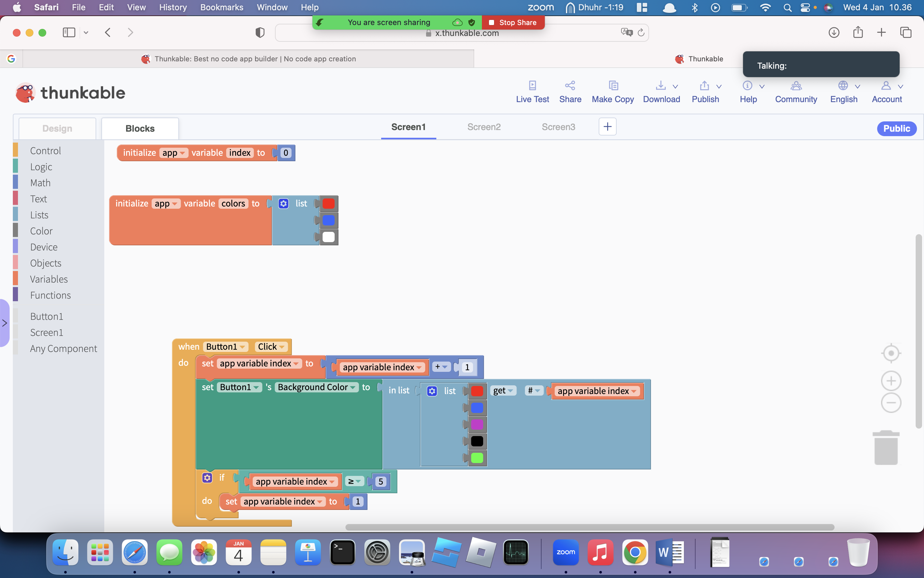The width and height of the screenshot is (924, 578).
Task: Click Stop Share button
Action: [513, 22]
